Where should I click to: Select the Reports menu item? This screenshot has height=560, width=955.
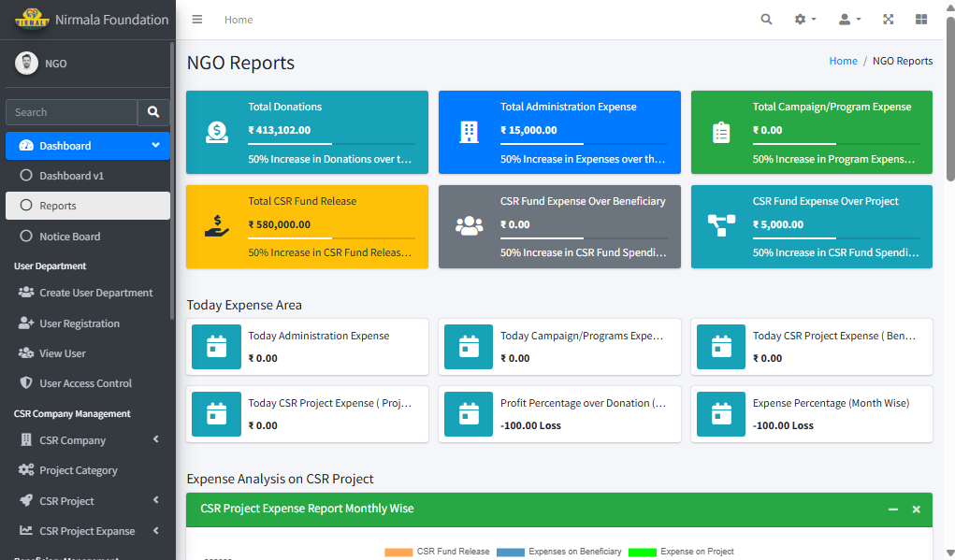point(88,206)
